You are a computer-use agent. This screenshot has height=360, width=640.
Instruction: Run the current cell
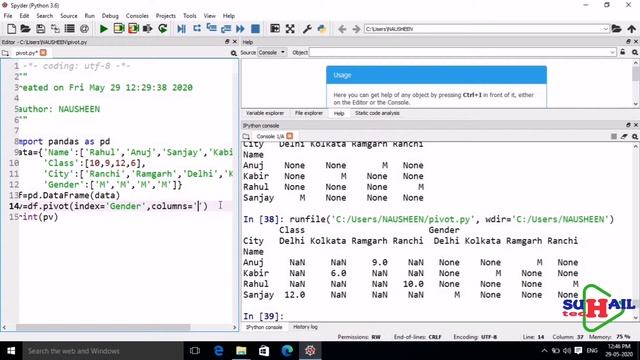[x=119, y=29]
